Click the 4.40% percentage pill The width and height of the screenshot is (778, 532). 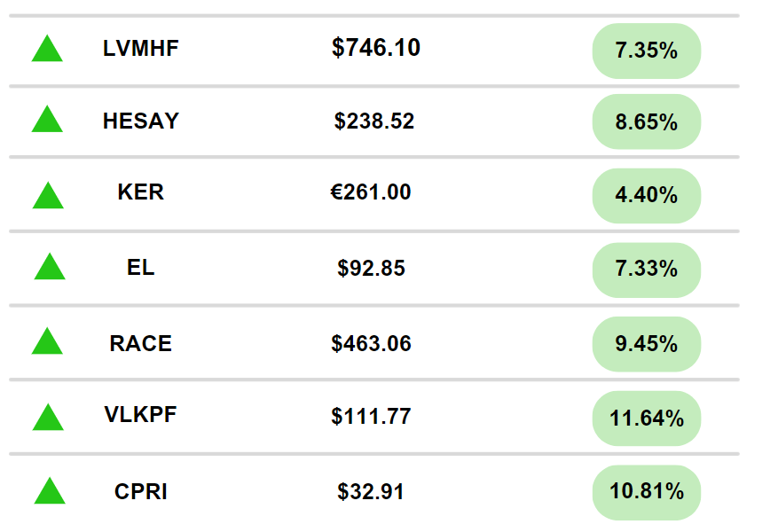(x=647, y=195)
